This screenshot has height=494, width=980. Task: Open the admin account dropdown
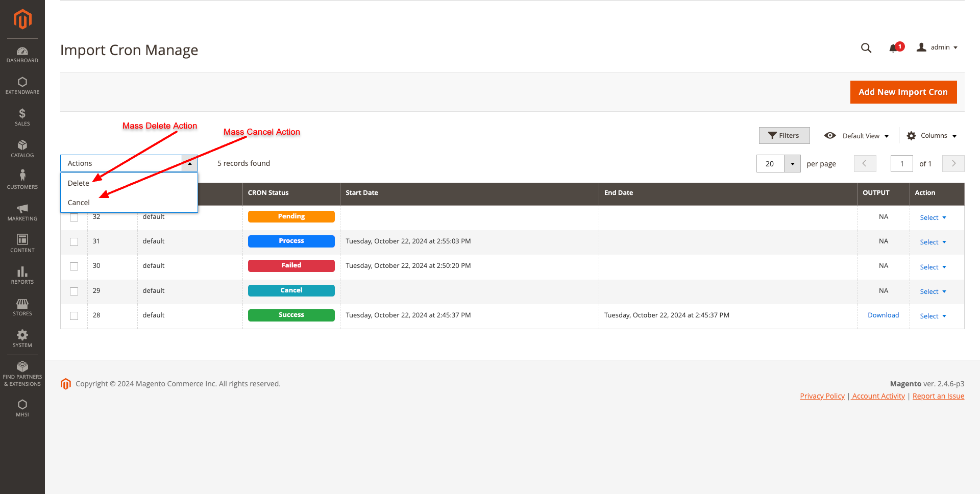pyautogui.click(x=937, y=47)
